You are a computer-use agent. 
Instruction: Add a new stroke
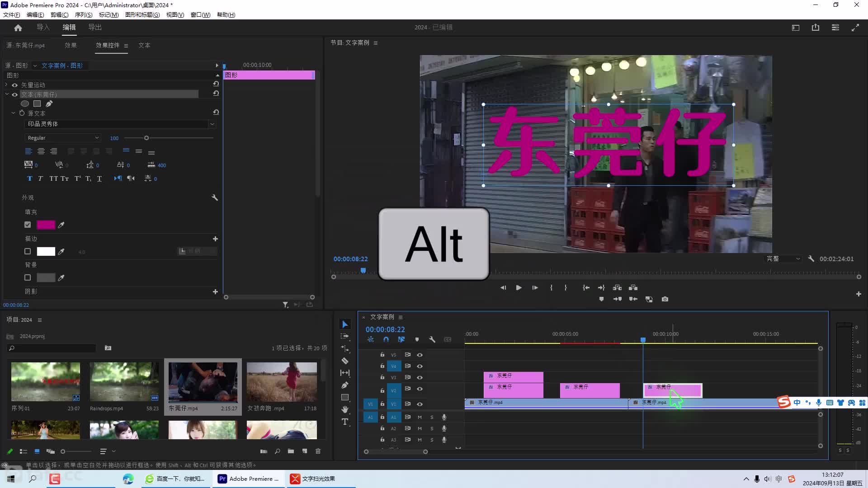pyautogui.click(x=215, y=239)
